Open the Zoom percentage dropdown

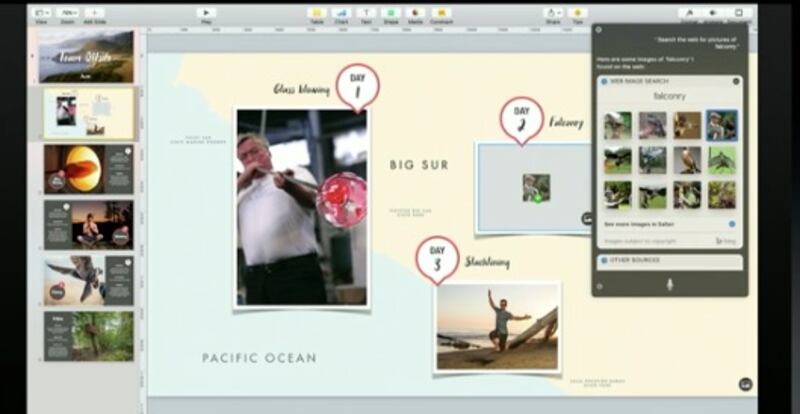pos(69,13)
